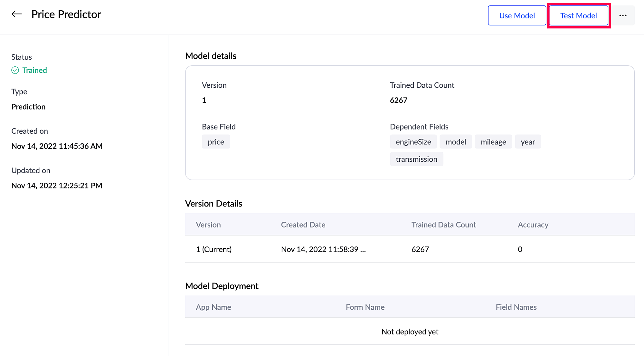
Task: Click the year dependent field tag
Action: click(x=528, y=142)
